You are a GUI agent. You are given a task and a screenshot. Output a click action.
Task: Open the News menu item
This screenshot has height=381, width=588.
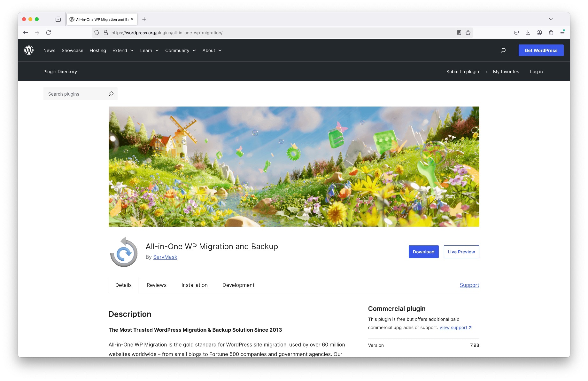[49, 51]
